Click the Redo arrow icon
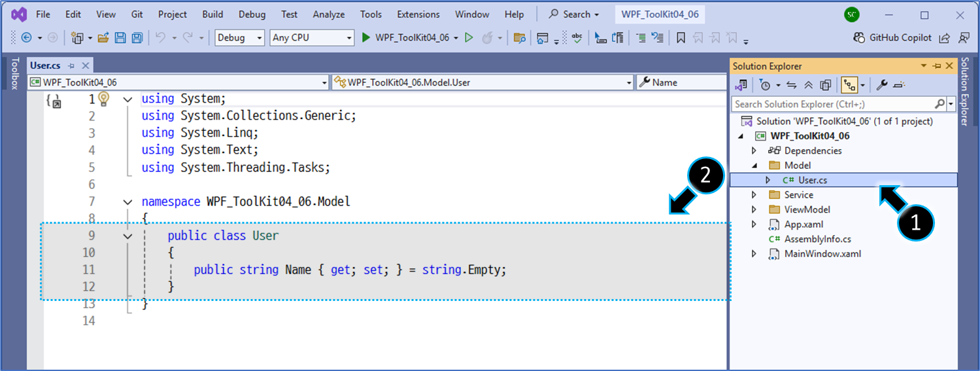This screenshot has height=371, width=980. 188,38
